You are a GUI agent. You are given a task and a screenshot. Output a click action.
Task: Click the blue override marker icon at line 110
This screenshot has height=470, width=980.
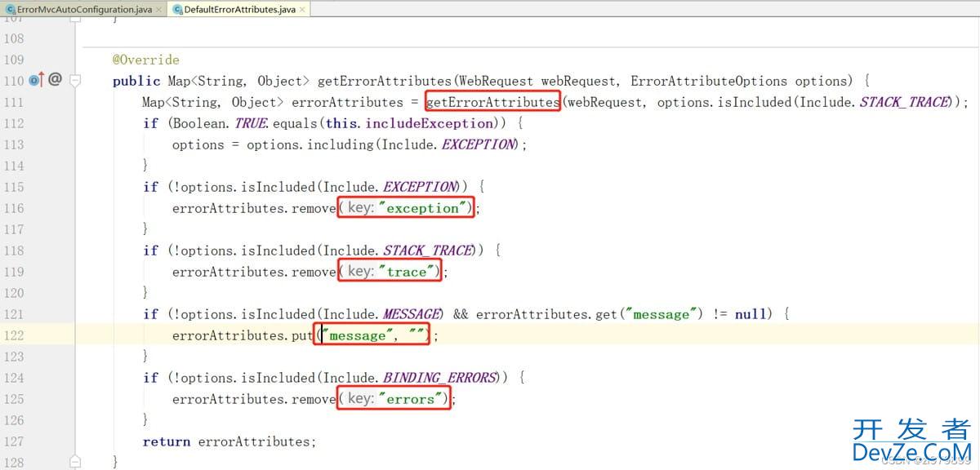pos(33,80)
